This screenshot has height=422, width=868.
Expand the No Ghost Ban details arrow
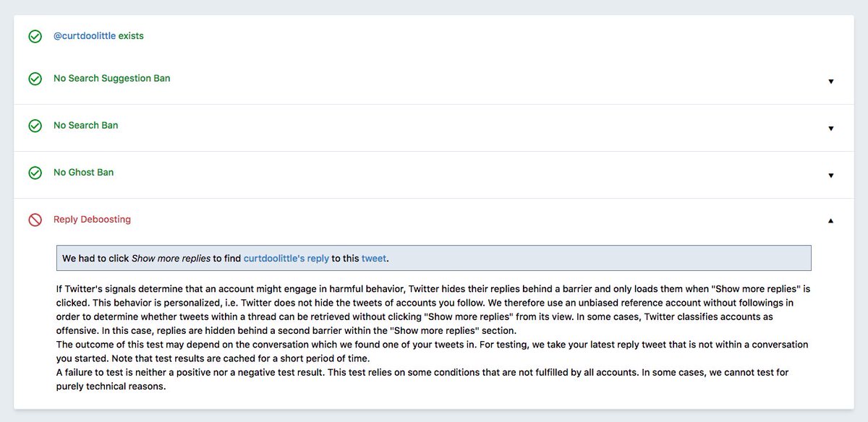click(x=830, y=176)
